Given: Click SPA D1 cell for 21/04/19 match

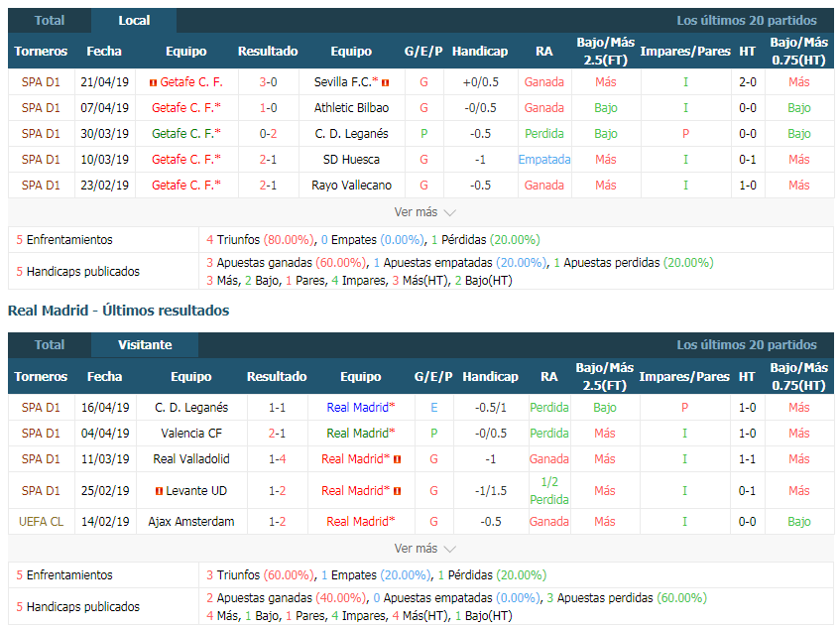Looking at the screenshot, I should pos(41,82).
